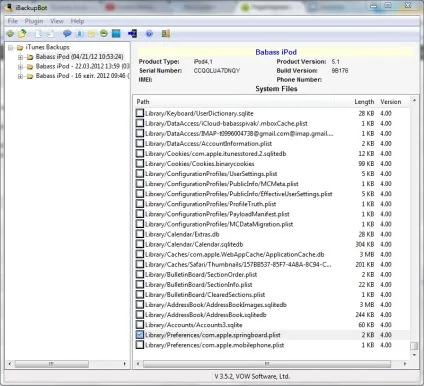The height and width of the screenshot is (386, 424).
Task: Click the blue square media browser icon
Action: 116,33
